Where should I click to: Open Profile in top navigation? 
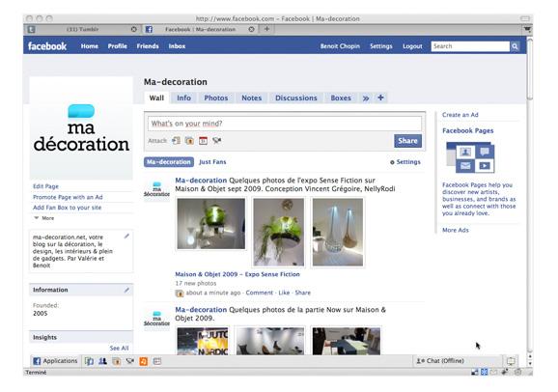pos(118,46)
